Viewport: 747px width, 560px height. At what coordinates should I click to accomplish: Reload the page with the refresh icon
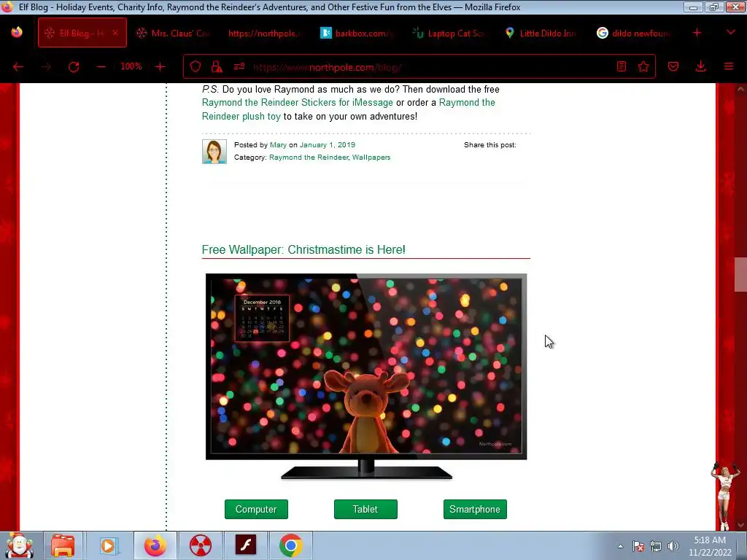(74, 66)
